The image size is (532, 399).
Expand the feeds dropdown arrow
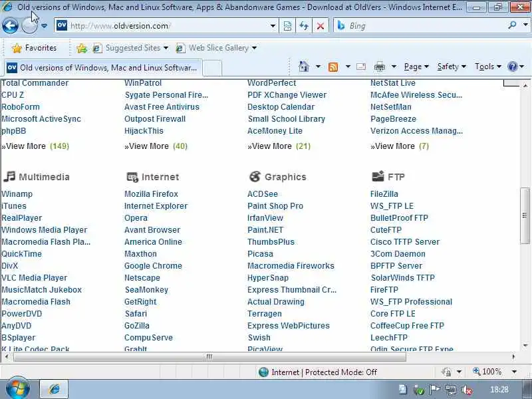click(348, 66)
